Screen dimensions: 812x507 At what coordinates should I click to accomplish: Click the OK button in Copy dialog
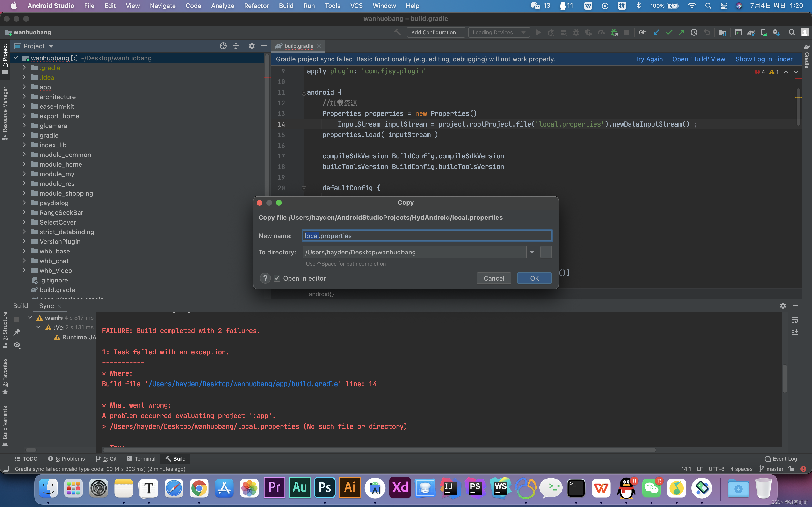534,278
